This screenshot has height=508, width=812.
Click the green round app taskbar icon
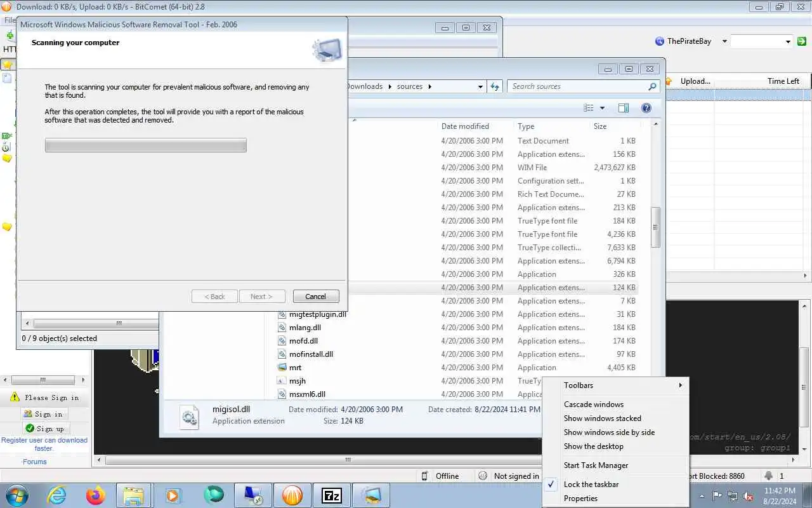click(213, 495)
